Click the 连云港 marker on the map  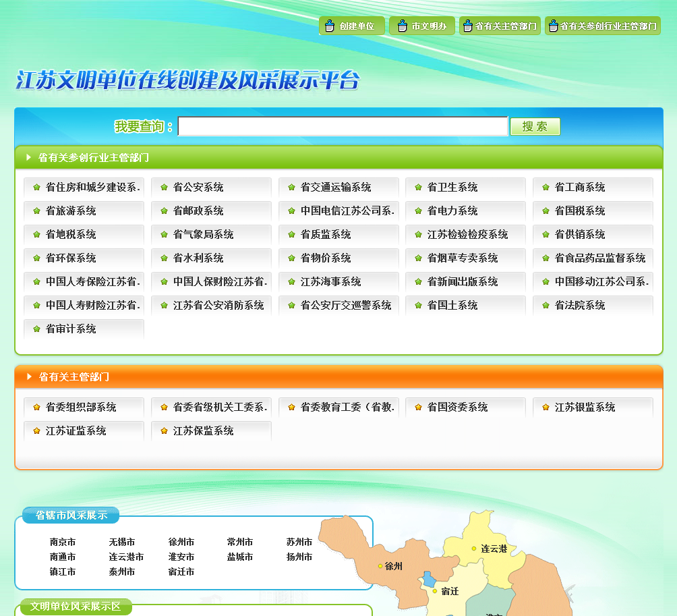(x=474, y=549)
